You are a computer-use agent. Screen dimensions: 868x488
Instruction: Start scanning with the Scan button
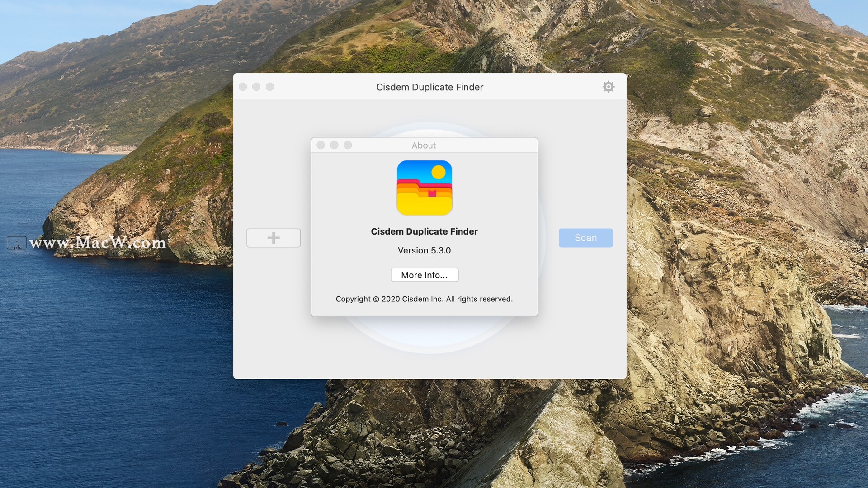click(x=585, y=238)
